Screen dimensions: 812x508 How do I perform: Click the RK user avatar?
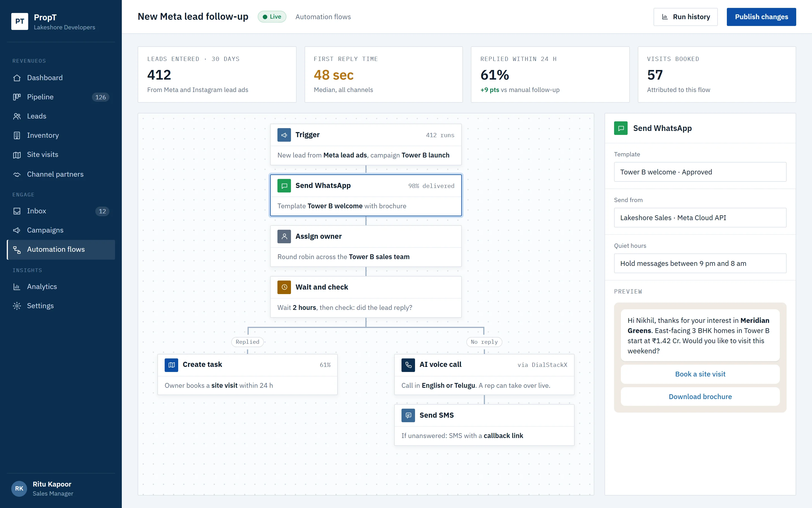pyautogui.click(x=19, y=489)
